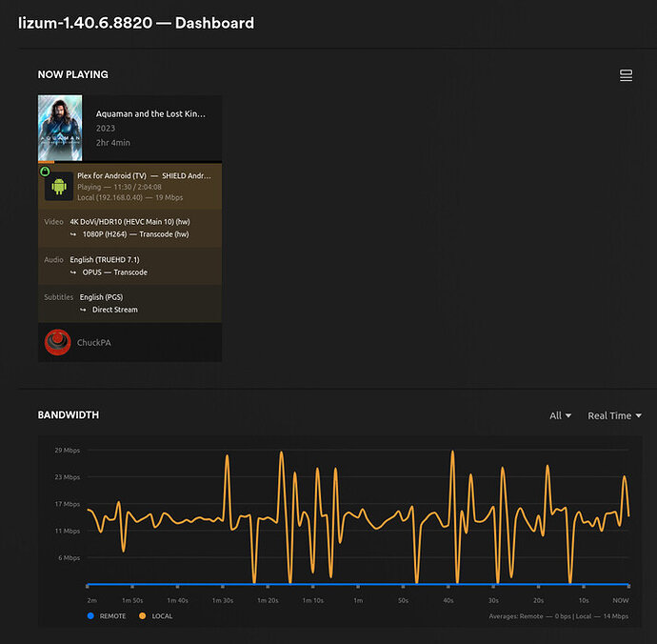Viewport: 657px width, 644px height.
Task: Click the green secure lock badge
Action: 45,171
